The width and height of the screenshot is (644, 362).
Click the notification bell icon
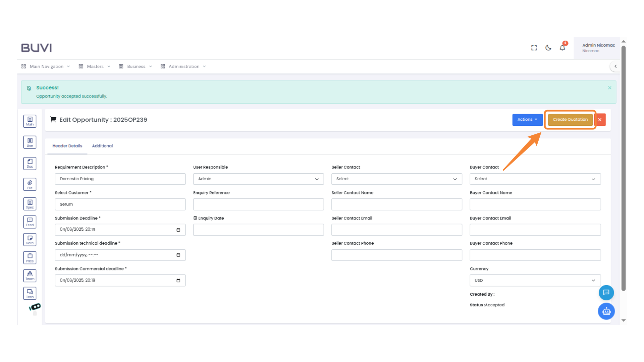[x=562, y=48]
